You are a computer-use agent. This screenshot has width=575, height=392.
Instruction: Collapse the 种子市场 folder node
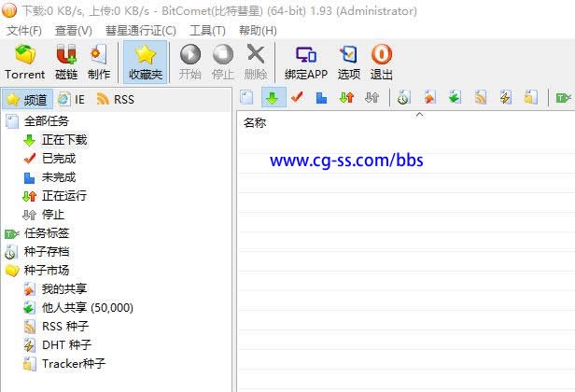pyautogui.click(x=11, y=271)
